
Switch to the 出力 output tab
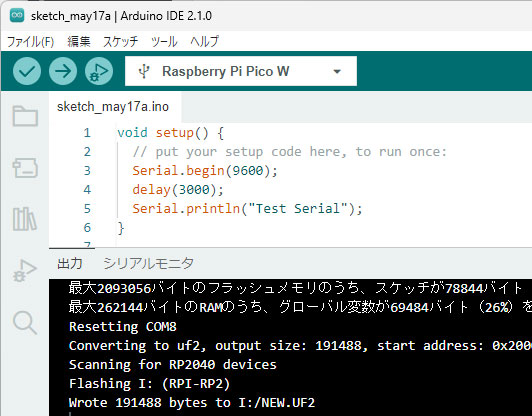coord(70,263)
